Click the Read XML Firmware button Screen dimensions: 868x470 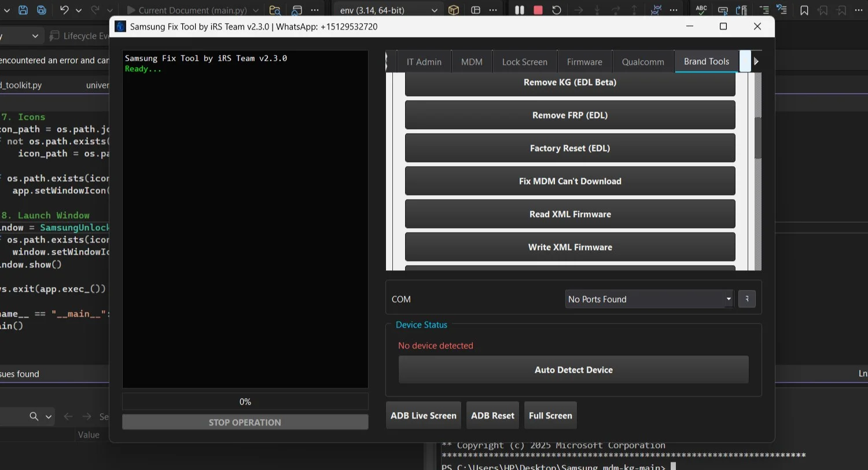570,214
